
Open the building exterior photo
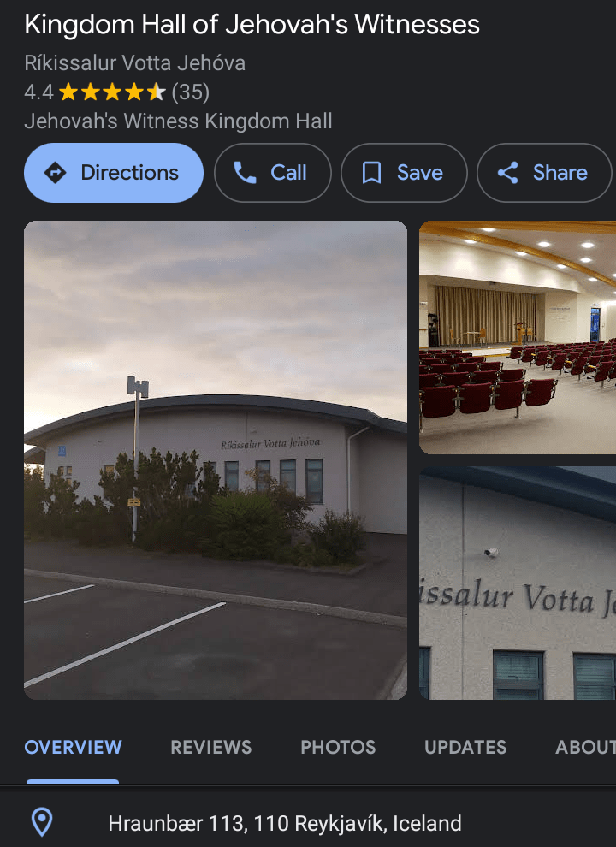coord(216,460)
